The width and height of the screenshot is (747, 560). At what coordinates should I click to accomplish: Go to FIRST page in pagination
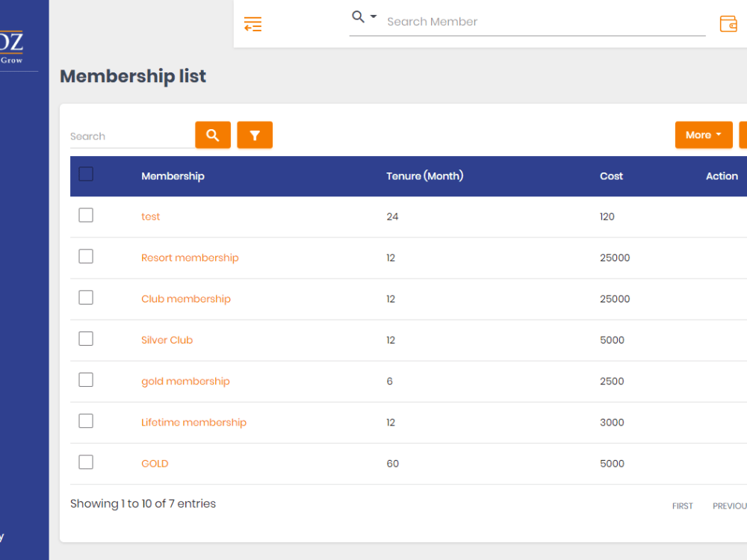682,506
